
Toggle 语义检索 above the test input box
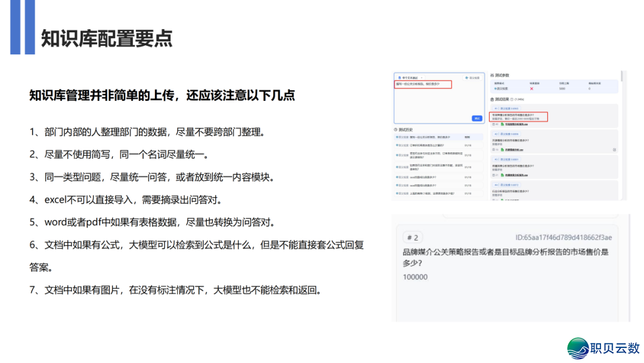pos(471,76)
